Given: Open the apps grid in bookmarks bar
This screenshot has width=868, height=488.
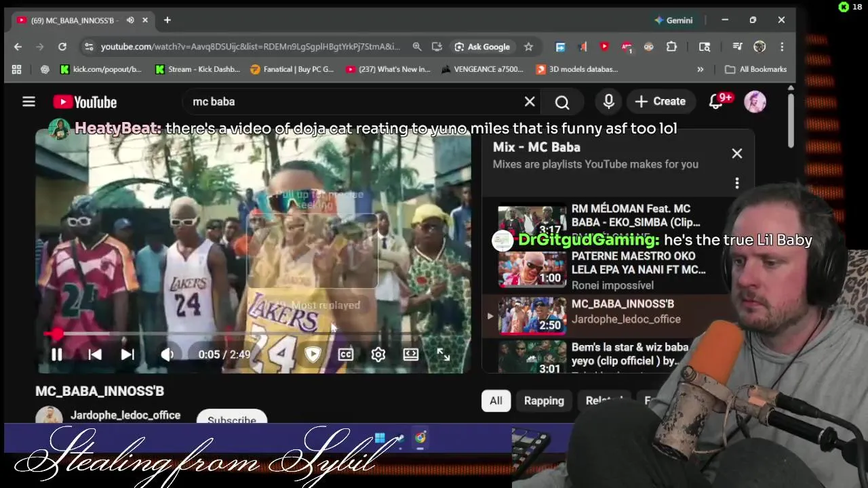Looking at the screenshot, I should click(16, 69).
